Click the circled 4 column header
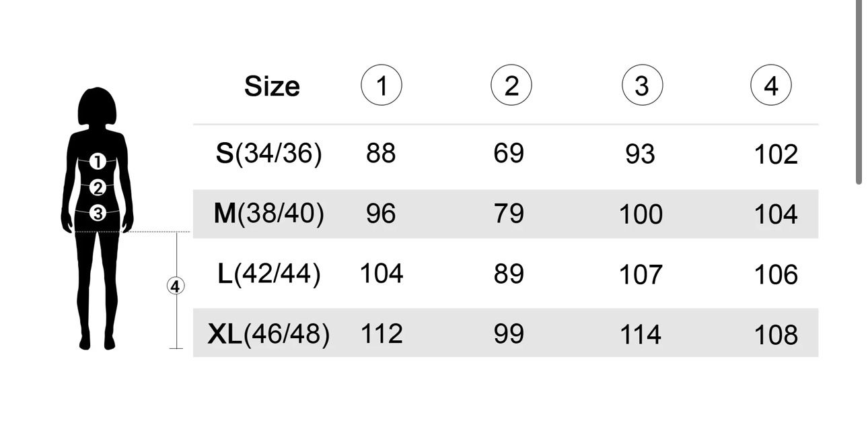Viewport: 868px width, 421px height. click(x=771, y=86)
